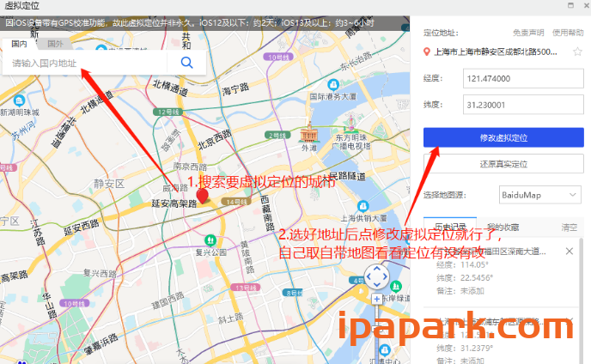Click the map zoom-in plus button

376,300
